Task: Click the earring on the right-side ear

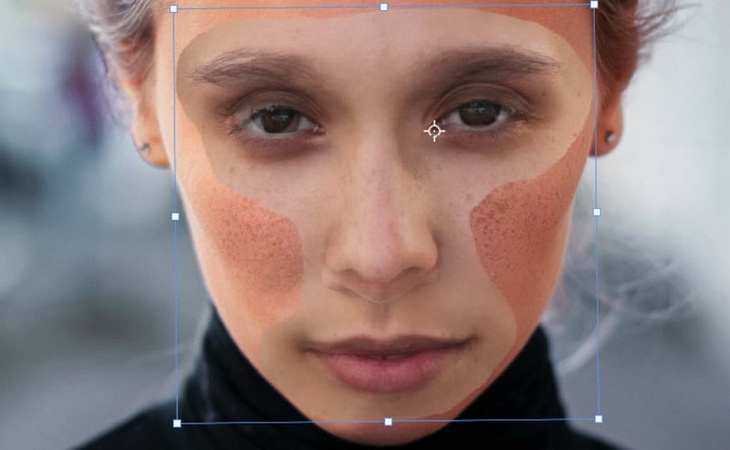Action: tap(609, 137)
